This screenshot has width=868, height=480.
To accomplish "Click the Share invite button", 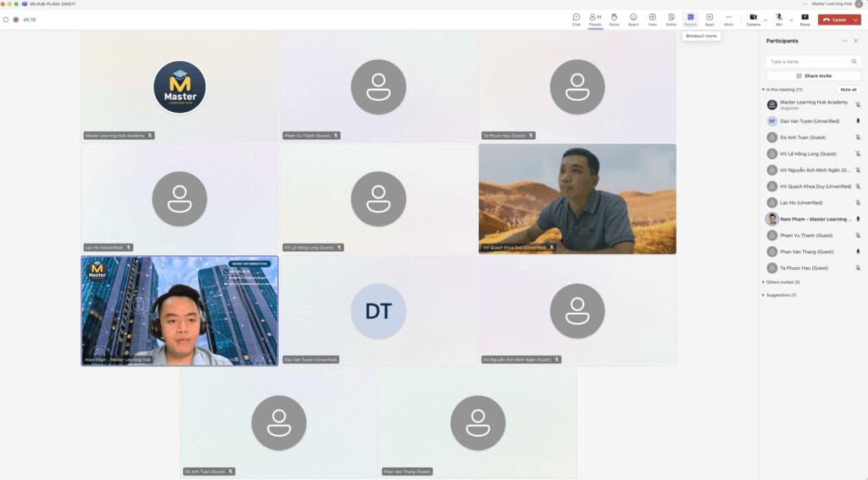I will pyautogui.click(x=813, y=75).
